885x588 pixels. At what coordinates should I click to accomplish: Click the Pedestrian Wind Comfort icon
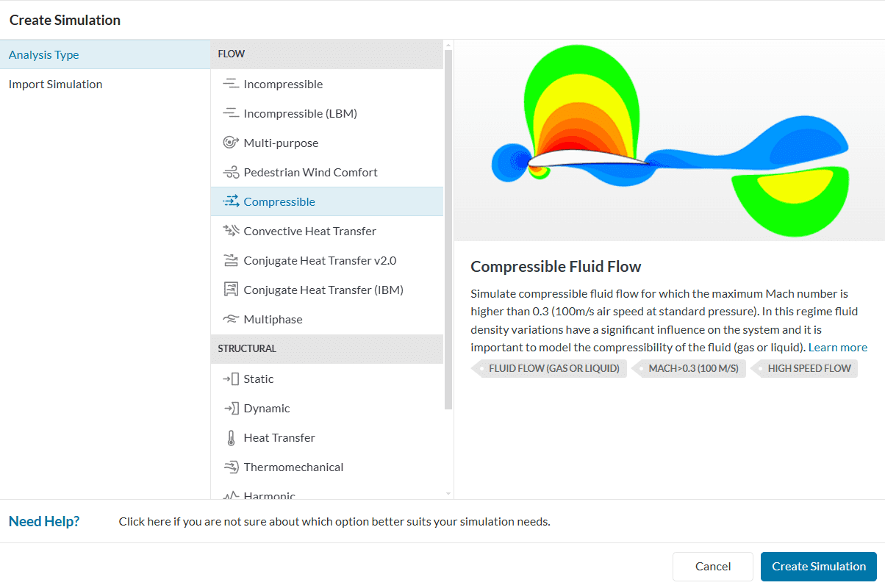[x=231, y=173]
